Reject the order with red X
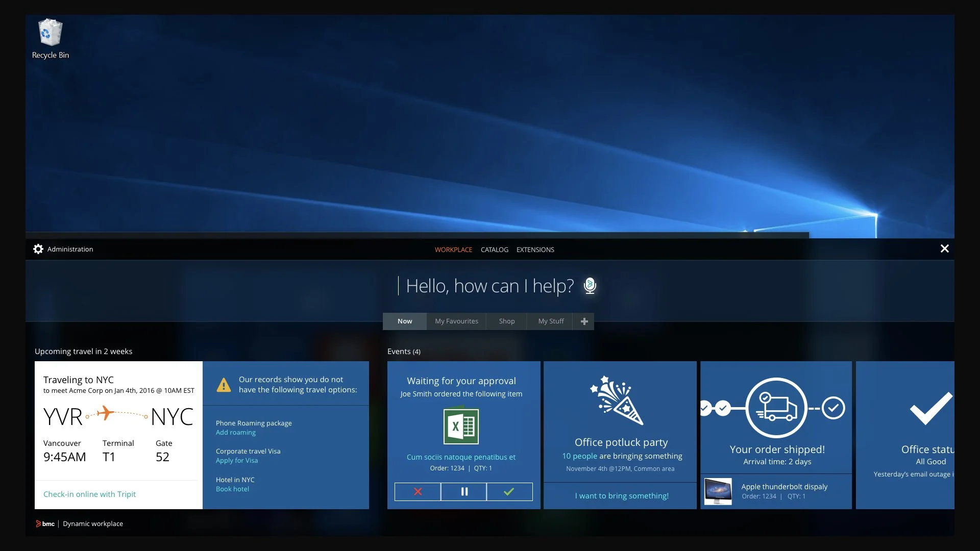The width and height of the screenshot is (980, 551). 418,492
